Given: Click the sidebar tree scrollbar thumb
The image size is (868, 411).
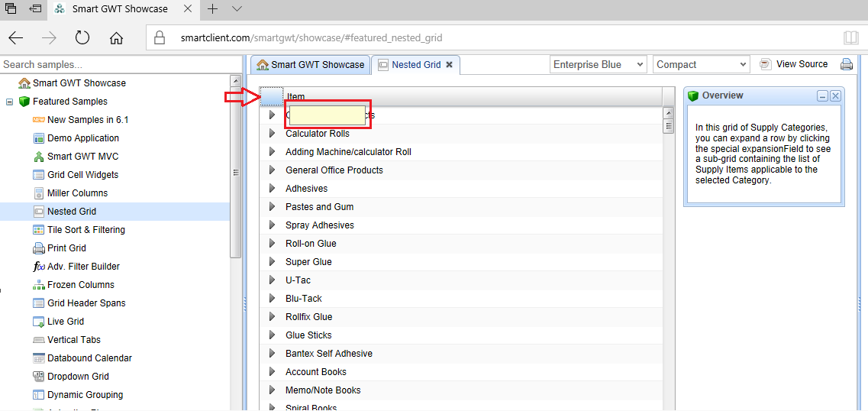Looking at the screenshot, I should pyautogui.click(x=236, y=172).
